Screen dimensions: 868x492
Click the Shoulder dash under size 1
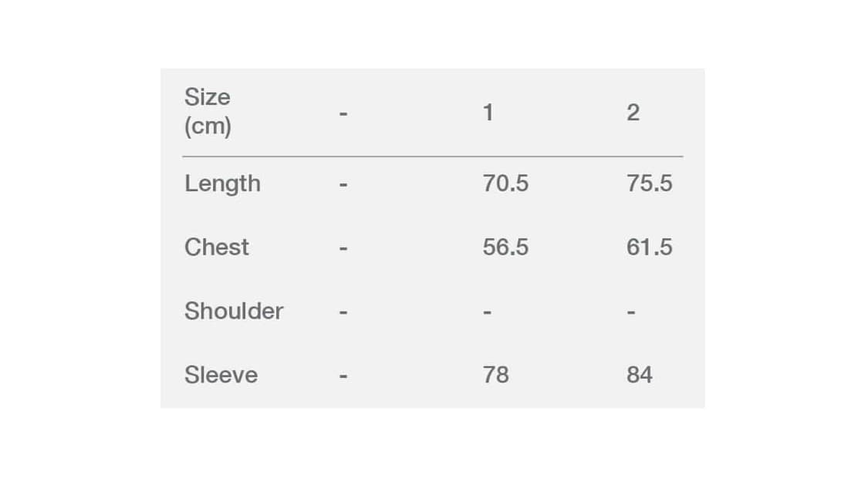[x=487, y=312]
